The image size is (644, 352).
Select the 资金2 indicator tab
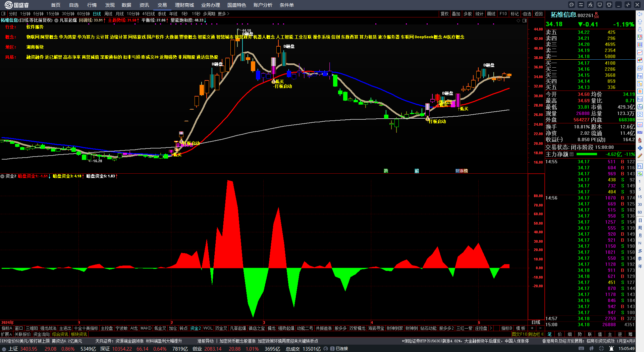coord(196,328)
